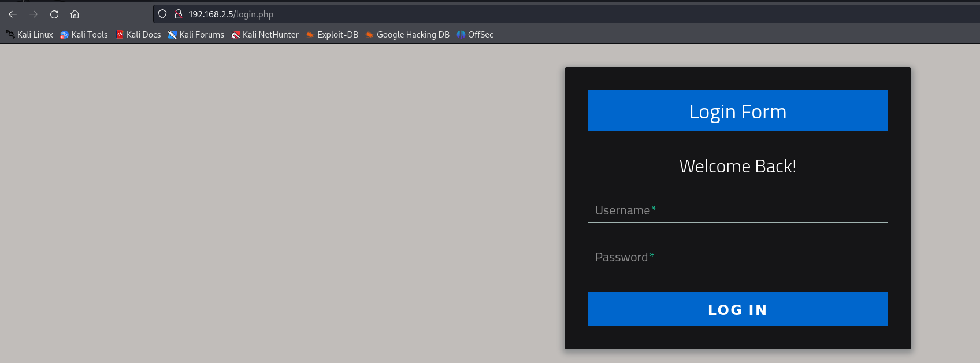This screenshot has height=363, width=980.
Task: Launch the Kali NetHunter bookmark
Action: click(265, 35)
